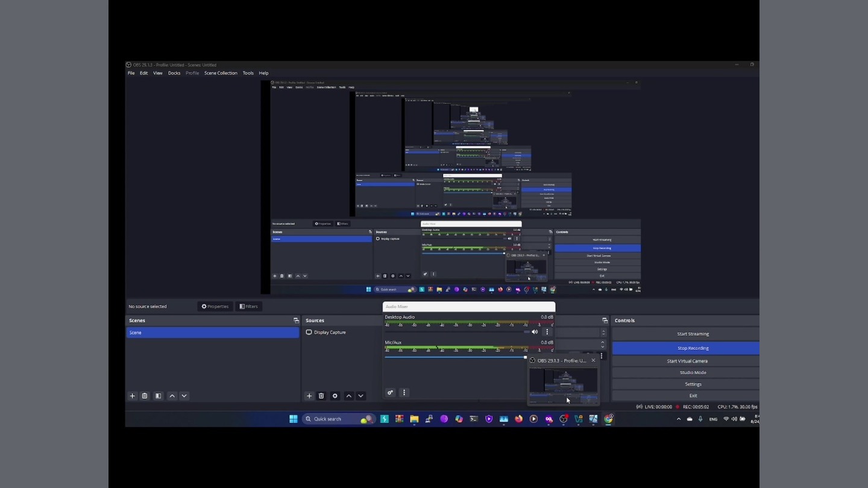
Task: Open the Edit menu
Action: pos(143,73)
